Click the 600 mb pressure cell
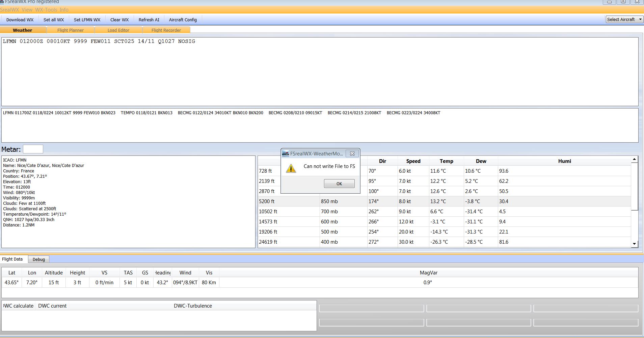The image size is (644, 338). [x=344, y=221]
